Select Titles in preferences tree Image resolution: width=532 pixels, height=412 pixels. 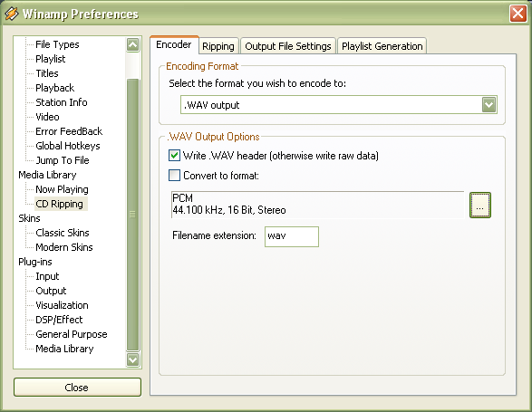(x=47, y=73)
